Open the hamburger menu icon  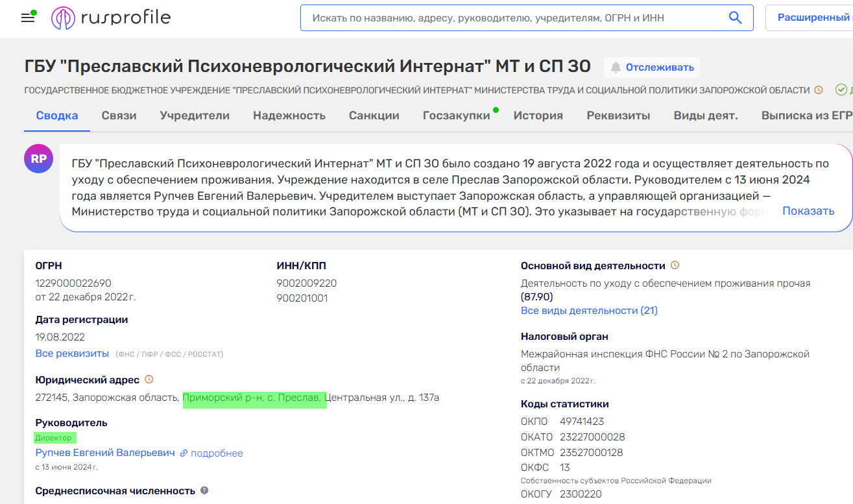pyautogui.click(x=28, y=18)
